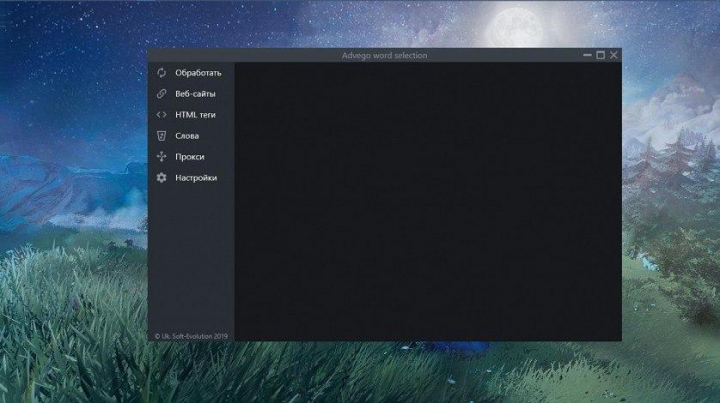Close the Advego word selection window

(614, 55)
